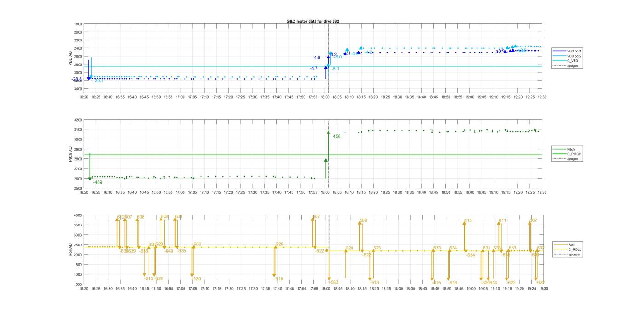
Task: Click "19:30" tick on Roll plot x-axis
Action: pos(543,289)
